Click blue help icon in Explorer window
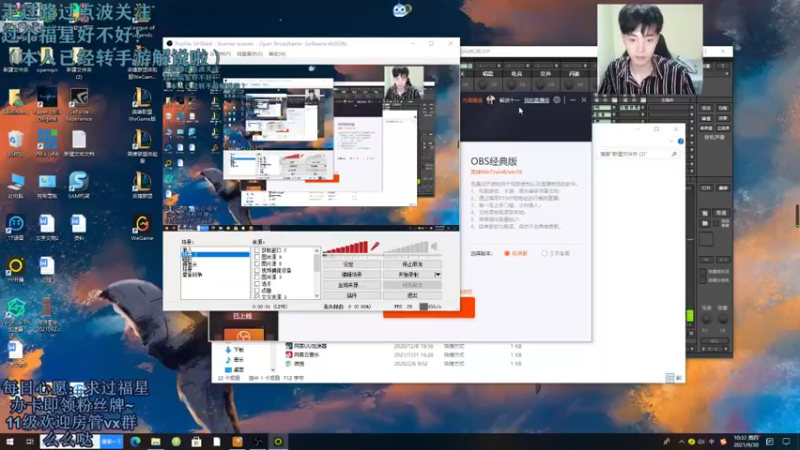 click(x=681, y=141)
